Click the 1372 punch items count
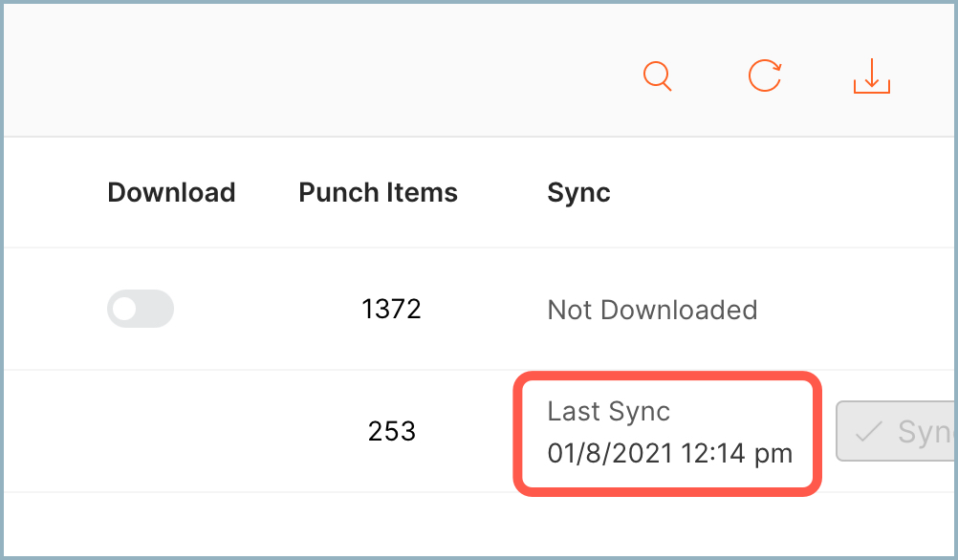This screenshot has height=560, width=958. (391, 310)
